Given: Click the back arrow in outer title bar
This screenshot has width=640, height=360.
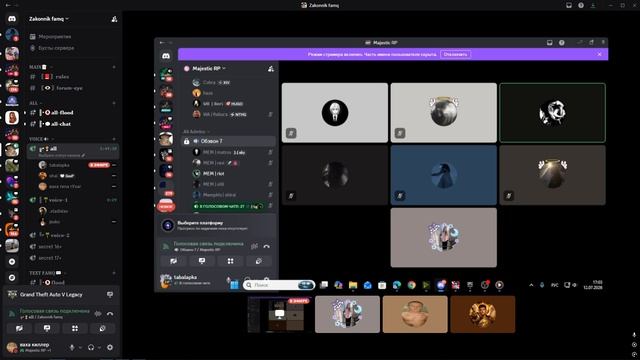Looking at the screenshot, I should (7, 5).
